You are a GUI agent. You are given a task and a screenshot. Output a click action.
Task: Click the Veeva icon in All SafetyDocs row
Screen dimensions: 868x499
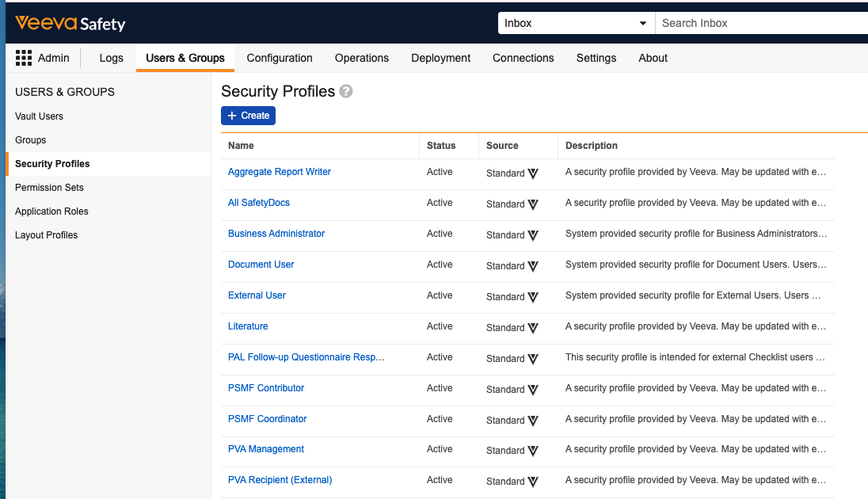point(533,204)
